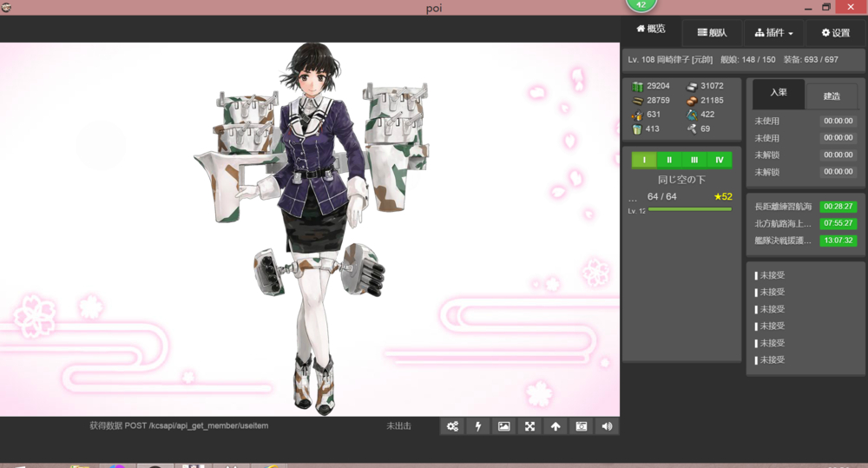The image size is (868, 468).
Task: Select fleet IV button
Action: click(x=719, y=160)
